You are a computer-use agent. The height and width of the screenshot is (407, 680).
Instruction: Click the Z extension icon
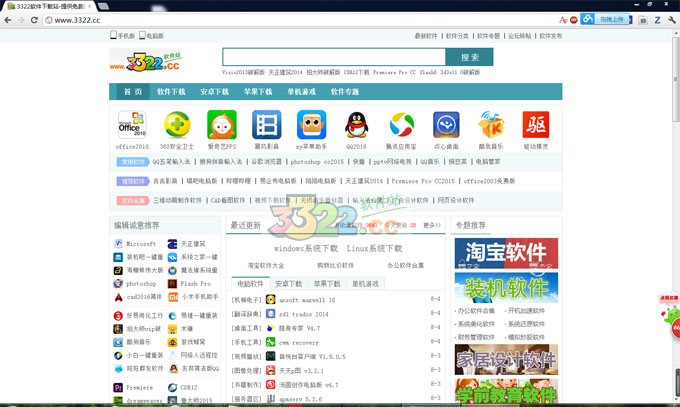tap(657, 20)
